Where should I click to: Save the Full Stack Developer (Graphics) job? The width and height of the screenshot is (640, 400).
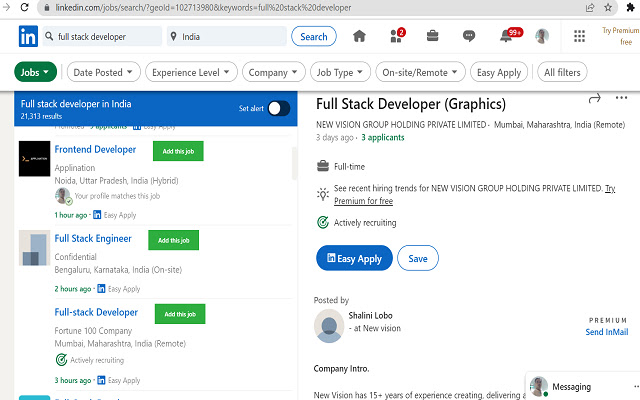pos(418,258)
